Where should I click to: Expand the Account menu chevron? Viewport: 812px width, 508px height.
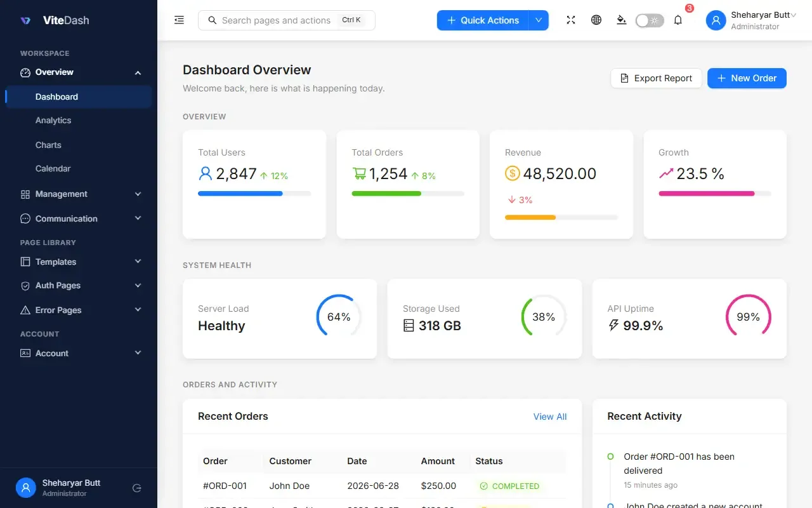pos(138,353)
